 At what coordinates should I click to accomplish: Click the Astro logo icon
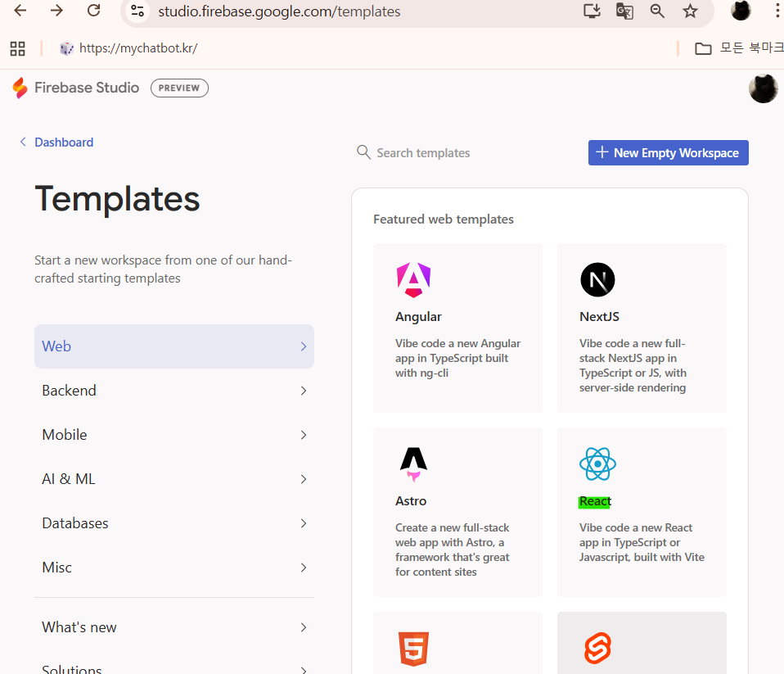tap(413, 464)
